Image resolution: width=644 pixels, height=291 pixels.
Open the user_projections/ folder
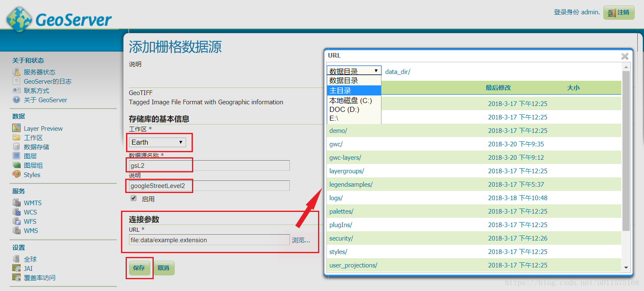point(353,265)
